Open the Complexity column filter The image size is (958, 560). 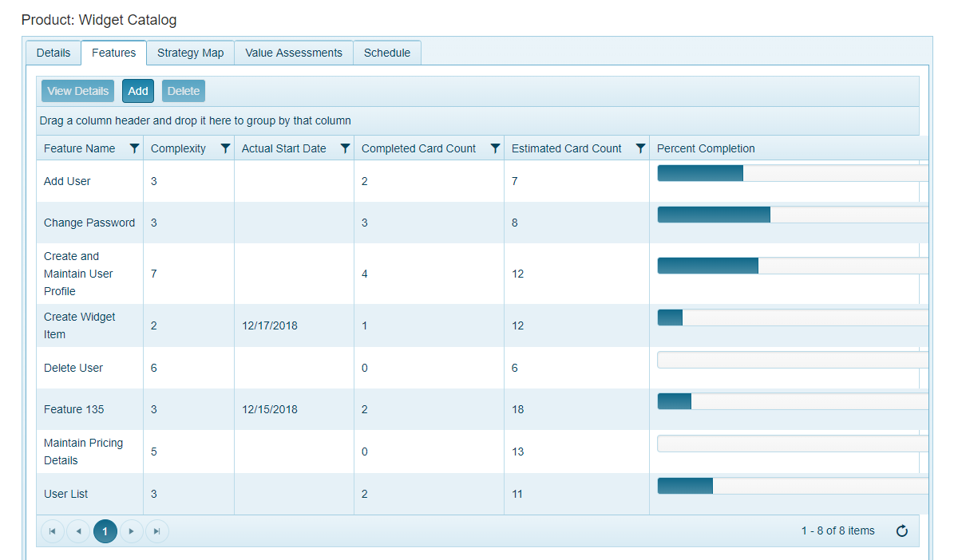225,148
